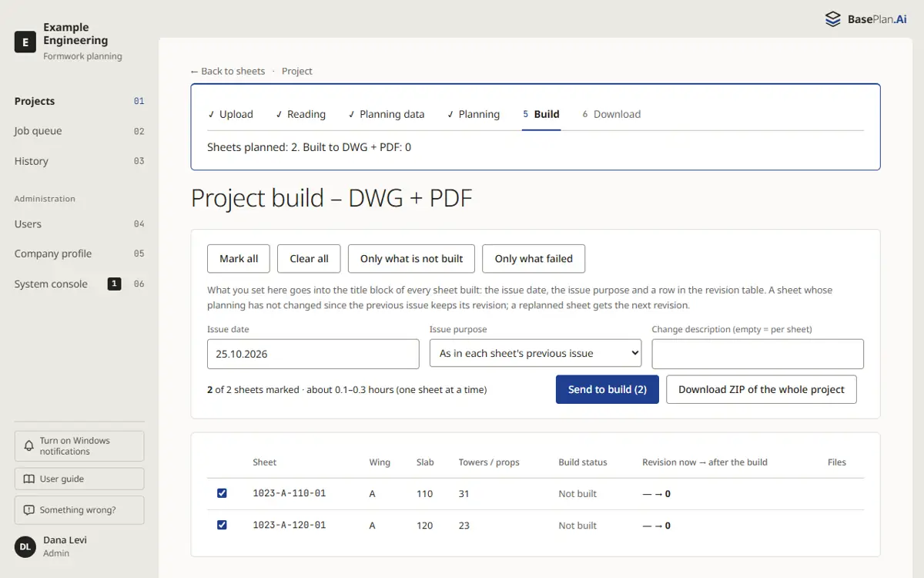924x578 pixels.
Task: Click the Sheet column header
Action: [x=264, y=462]
